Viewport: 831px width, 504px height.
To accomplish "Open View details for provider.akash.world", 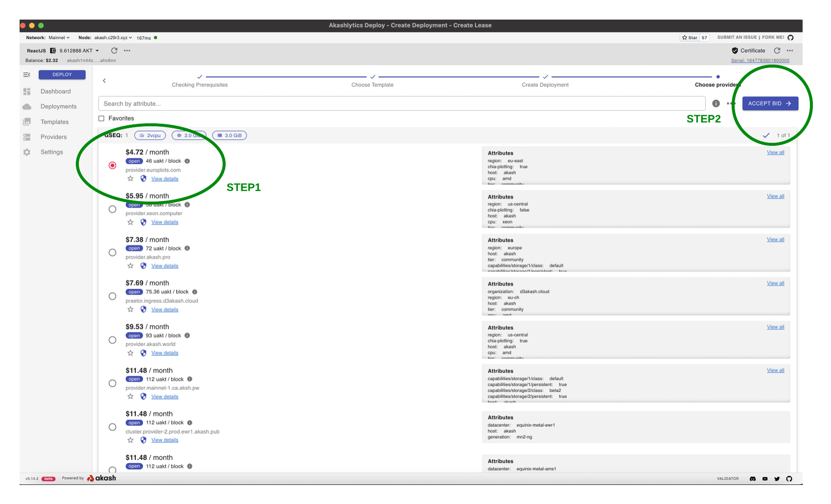I will [165, 353].
